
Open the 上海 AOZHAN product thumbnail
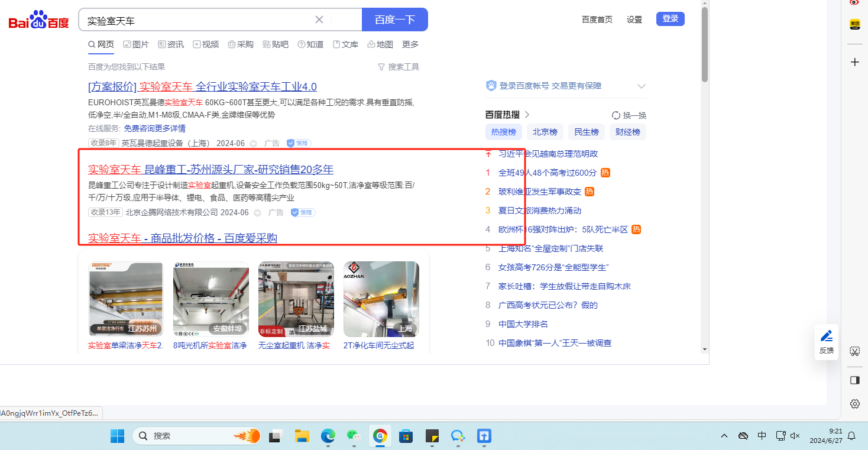381,299
